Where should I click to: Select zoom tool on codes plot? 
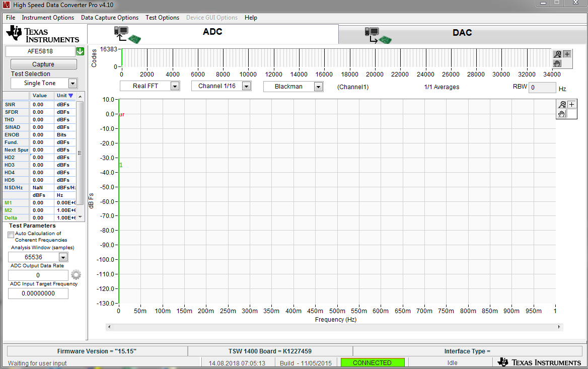[558, 54]
